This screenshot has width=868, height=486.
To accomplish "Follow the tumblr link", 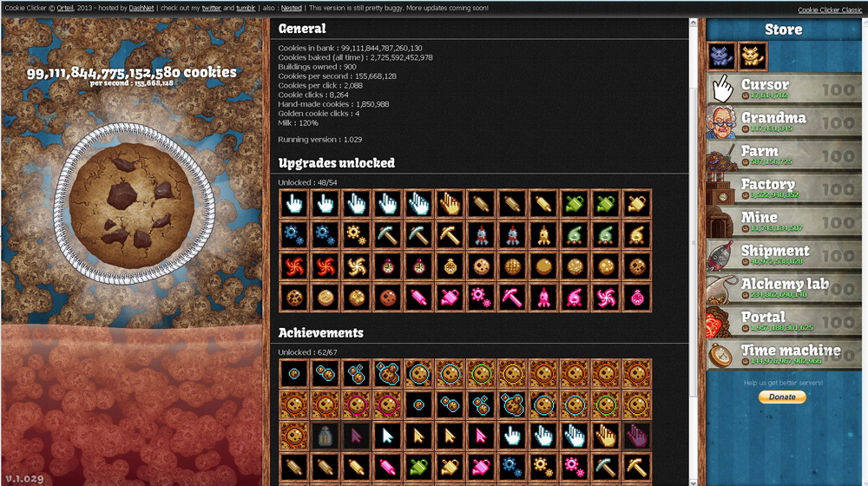I will 246,9.
